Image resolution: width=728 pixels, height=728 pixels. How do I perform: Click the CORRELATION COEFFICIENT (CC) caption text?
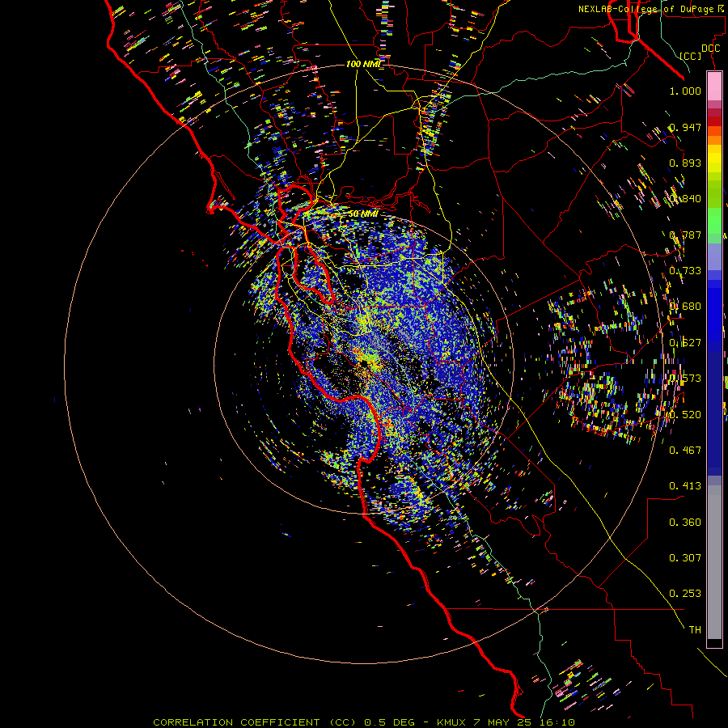(x=255, y=722)
